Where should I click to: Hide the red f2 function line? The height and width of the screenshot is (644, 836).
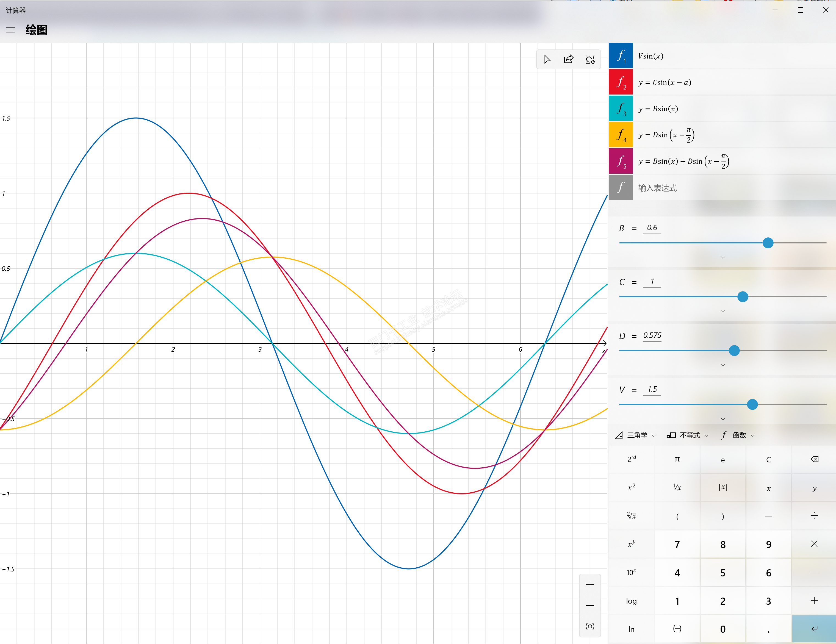click(621, 82)
